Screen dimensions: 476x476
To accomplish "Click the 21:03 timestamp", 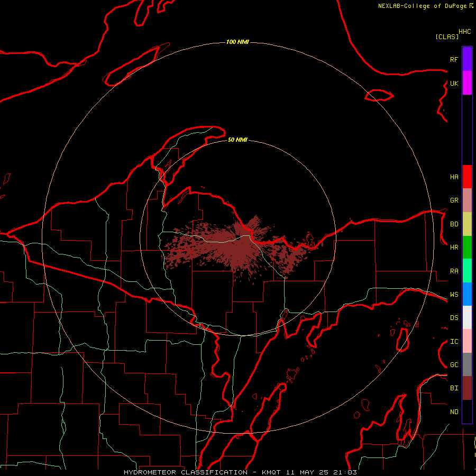I will pos(345,472).
